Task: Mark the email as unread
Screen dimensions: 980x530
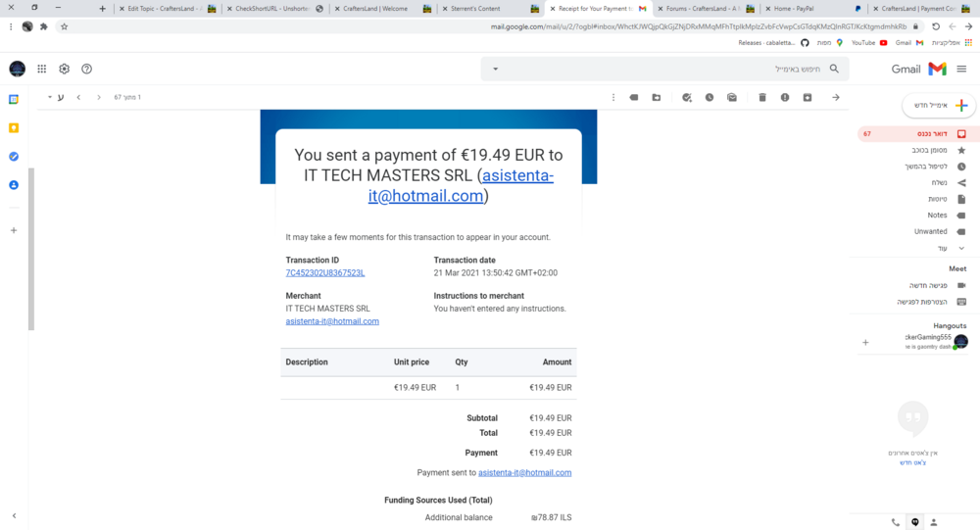Action: pos(731,97)
